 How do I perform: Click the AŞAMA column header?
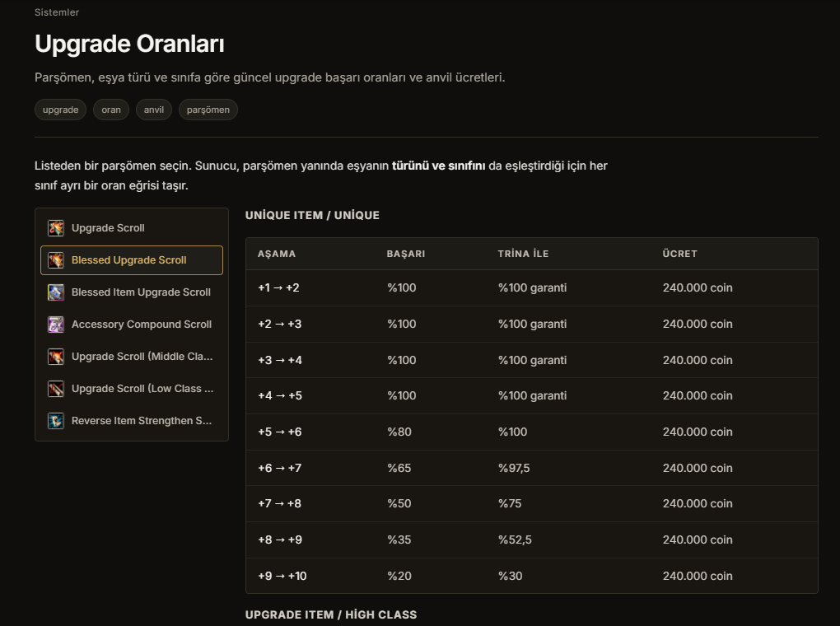277,254
